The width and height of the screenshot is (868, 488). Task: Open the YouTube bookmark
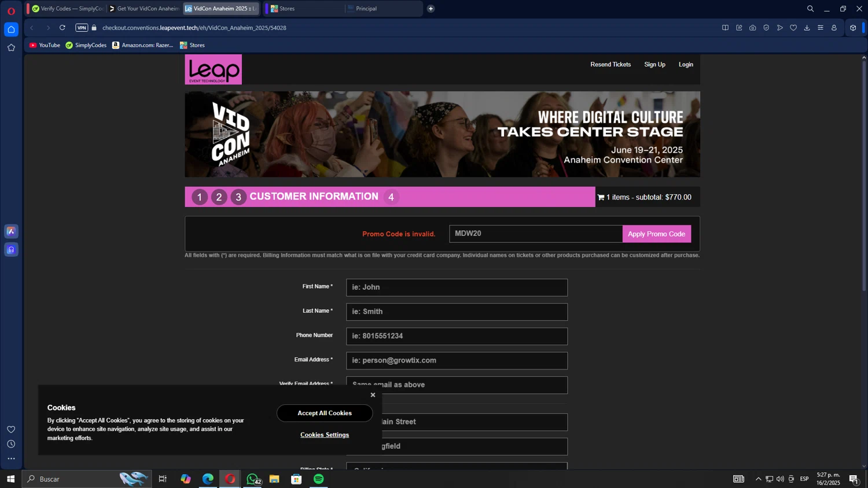(x=45, y=45)
